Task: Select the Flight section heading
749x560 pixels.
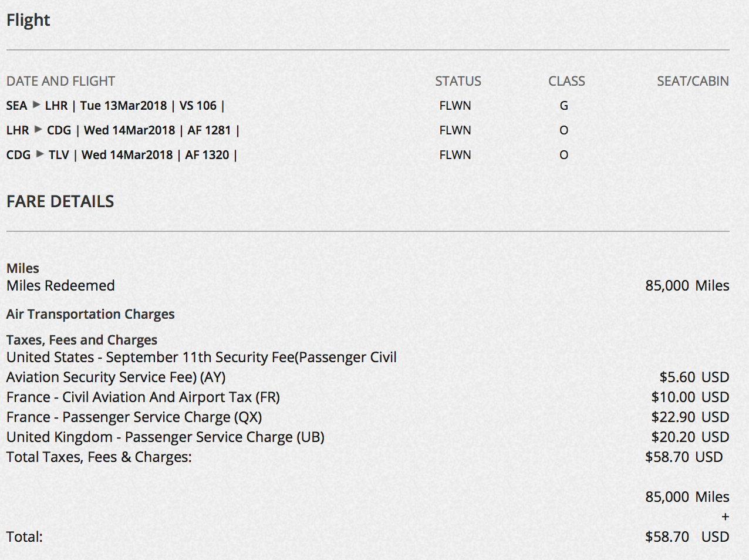Action: point(28,21)
